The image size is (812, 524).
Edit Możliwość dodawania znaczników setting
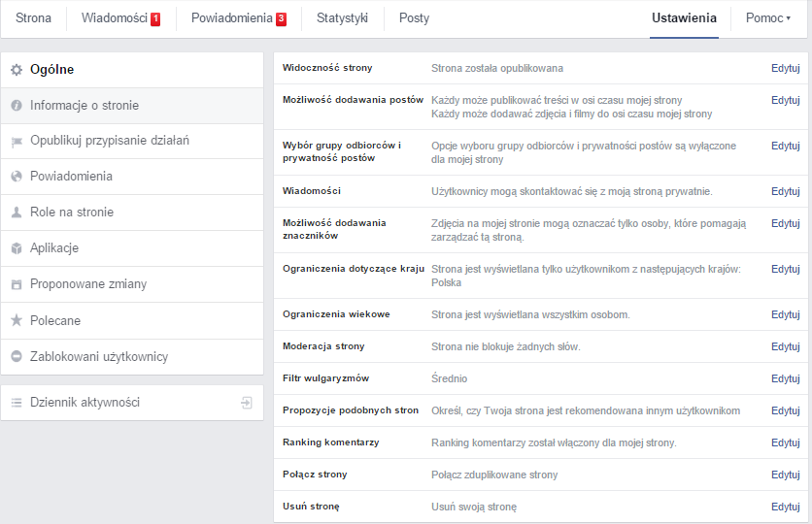pos(786,223)
